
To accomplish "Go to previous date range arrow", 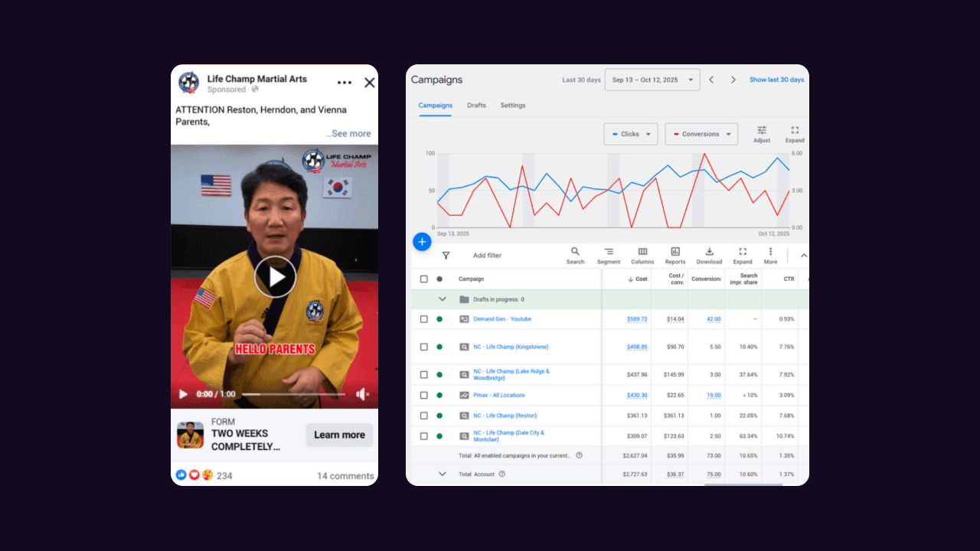I will pos(711,80).
